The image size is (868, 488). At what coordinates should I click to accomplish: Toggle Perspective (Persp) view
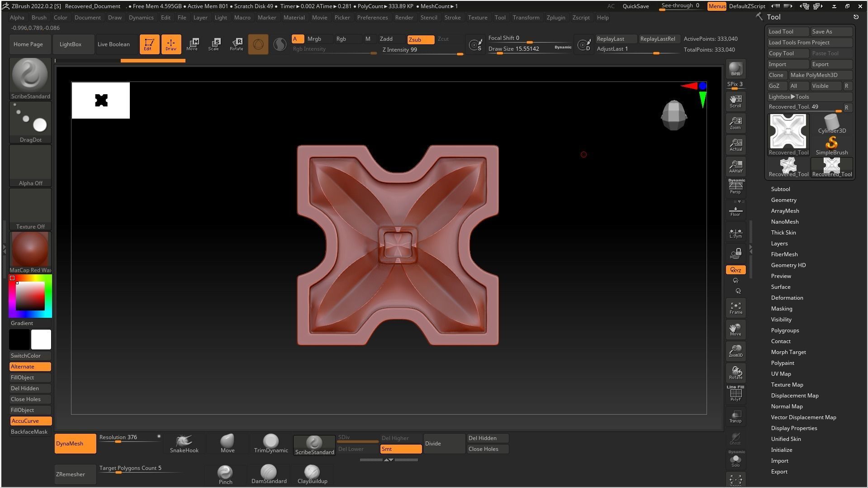[735, 187]
